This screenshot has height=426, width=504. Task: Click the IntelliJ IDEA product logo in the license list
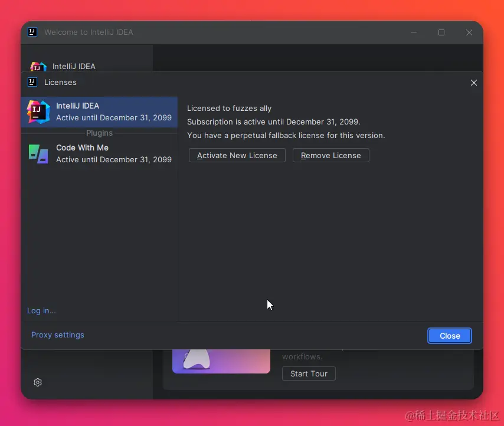[x=38, y=112]
